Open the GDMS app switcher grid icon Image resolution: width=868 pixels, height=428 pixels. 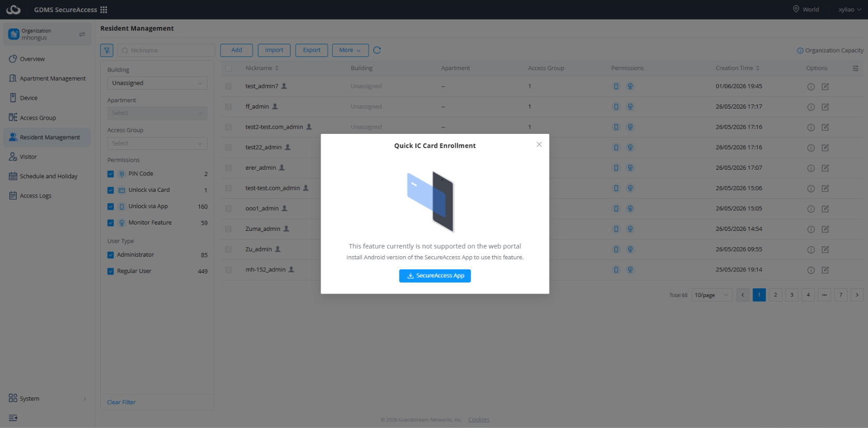click(104, 9)
